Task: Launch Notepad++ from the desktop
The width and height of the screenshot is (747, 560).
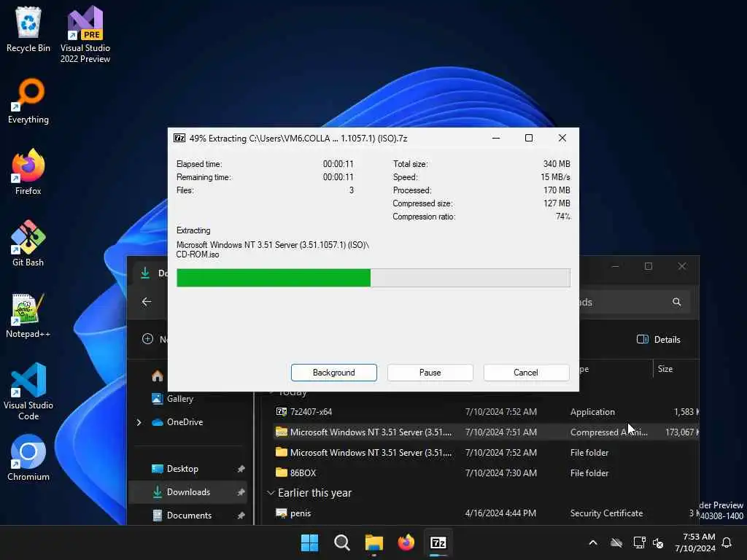Action: coord(28,315)
